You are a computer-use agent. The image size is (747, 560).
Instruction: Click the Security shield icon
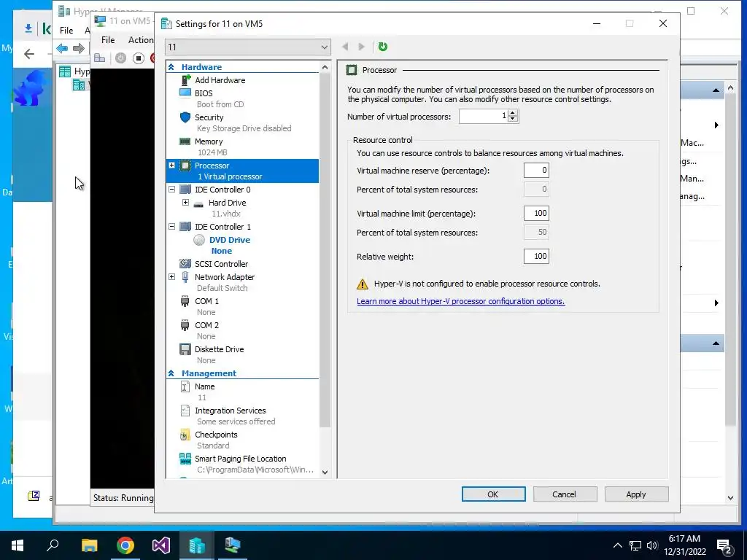[185, 117]
